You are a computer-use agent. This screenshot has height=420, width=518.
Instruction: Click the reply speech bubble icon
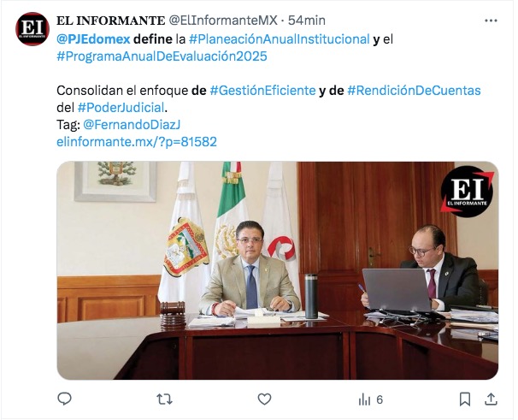point(64,399)
